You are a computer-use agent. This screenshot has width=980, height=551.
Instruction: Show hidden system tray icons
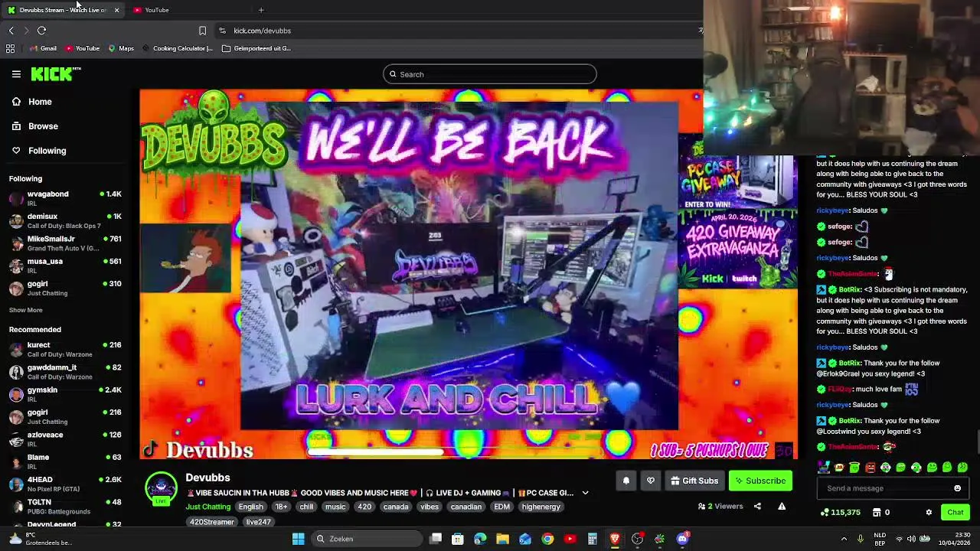(x=844, y=539)
